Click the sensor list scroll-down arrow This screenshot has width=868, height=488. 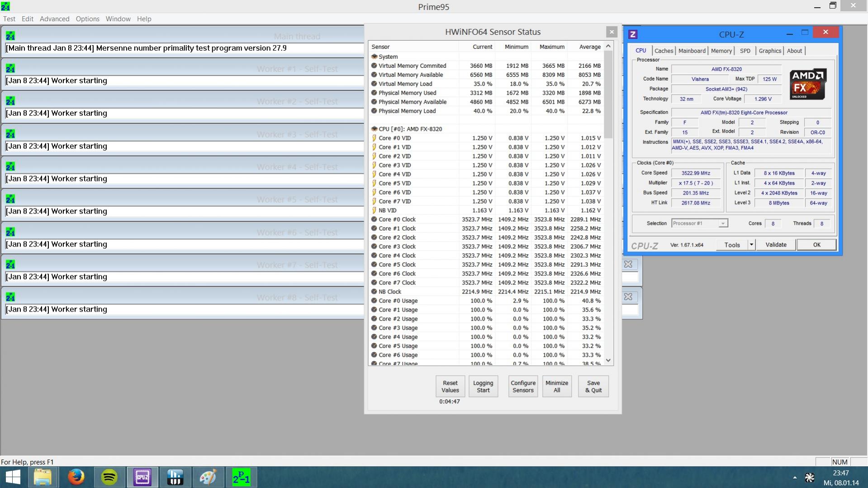click(x=608, y=360)
